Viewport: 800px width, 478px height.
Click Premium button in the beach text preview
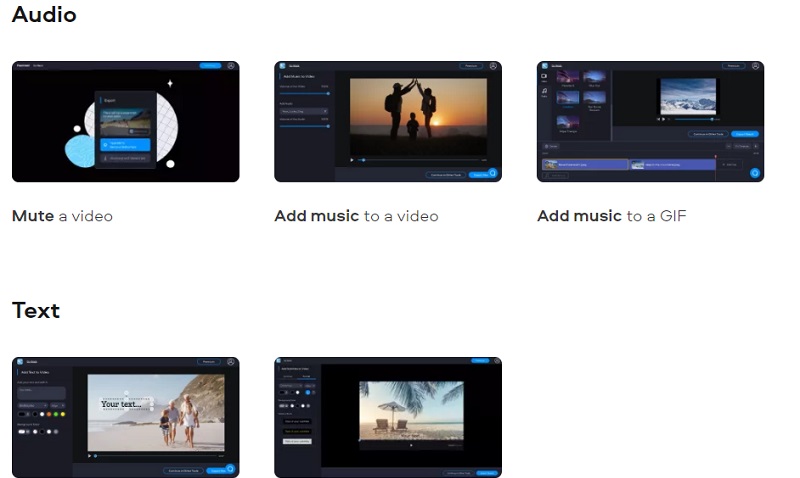[208, 362]
